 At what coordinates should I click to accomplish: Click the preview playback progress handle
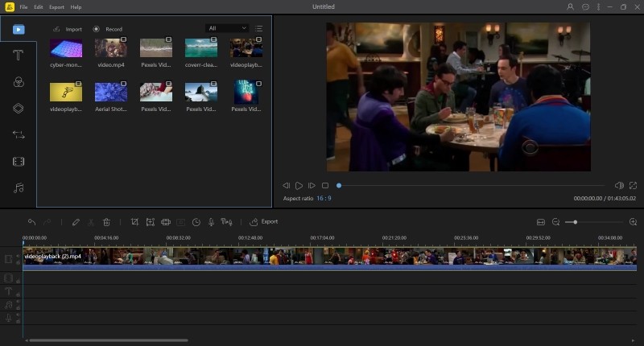tap(339, 186)
